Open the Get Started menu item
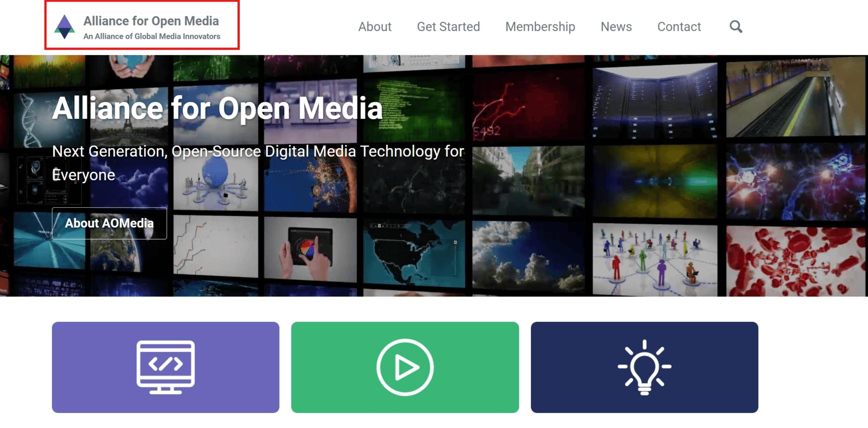 (x=448, y=27)
